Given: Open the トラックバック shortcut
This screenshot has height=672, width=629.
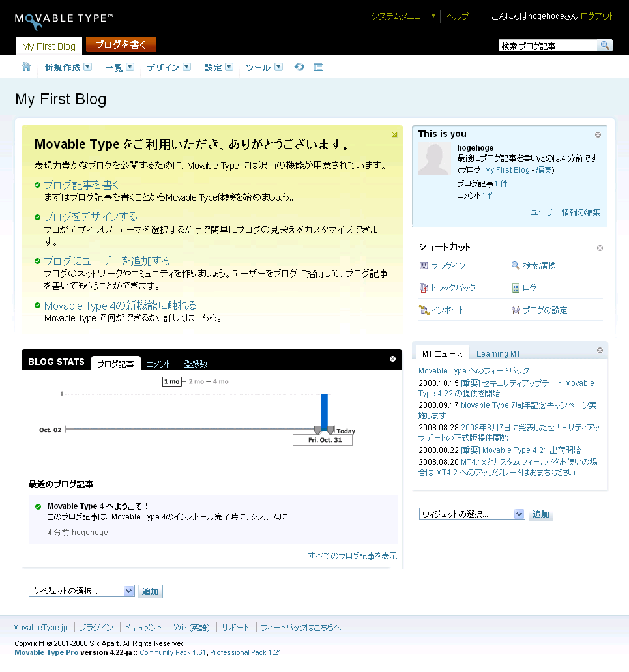Looking at the screenshot, I should point(447,288).
